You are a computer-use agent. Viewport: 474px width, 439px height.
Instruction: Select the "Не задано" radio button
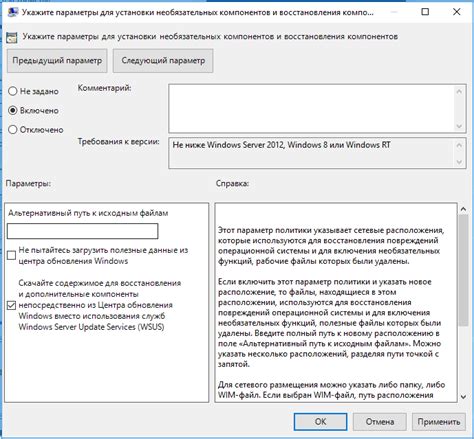click(13, 91)
